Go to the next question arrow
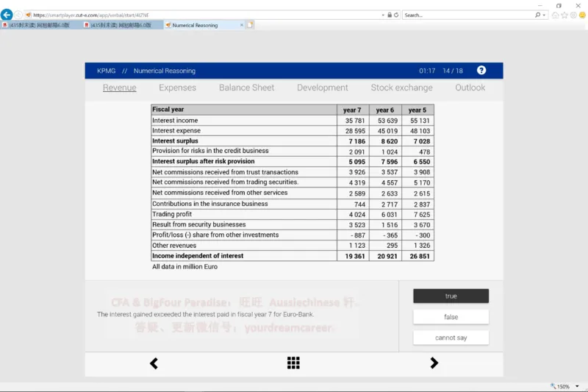 434,363
